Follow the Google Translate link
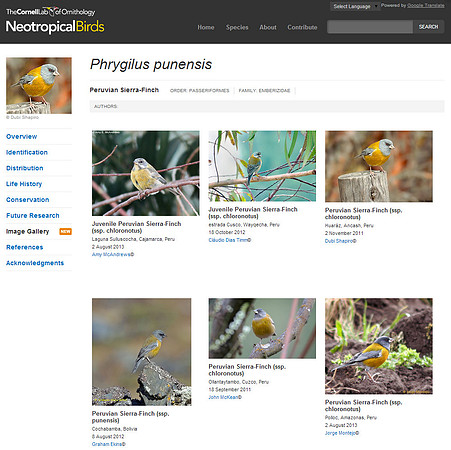This screenshot has height=450, width=451. [x=426, y=5]
